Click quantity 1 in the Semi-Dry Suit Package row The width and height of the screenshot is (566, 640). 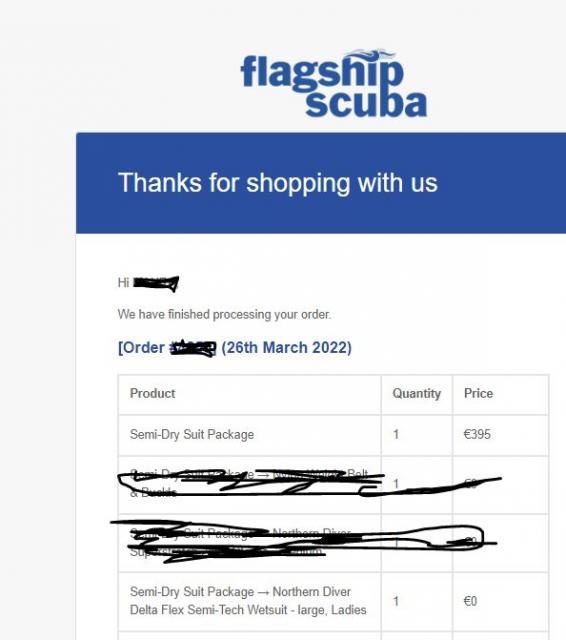pos(396,434)
